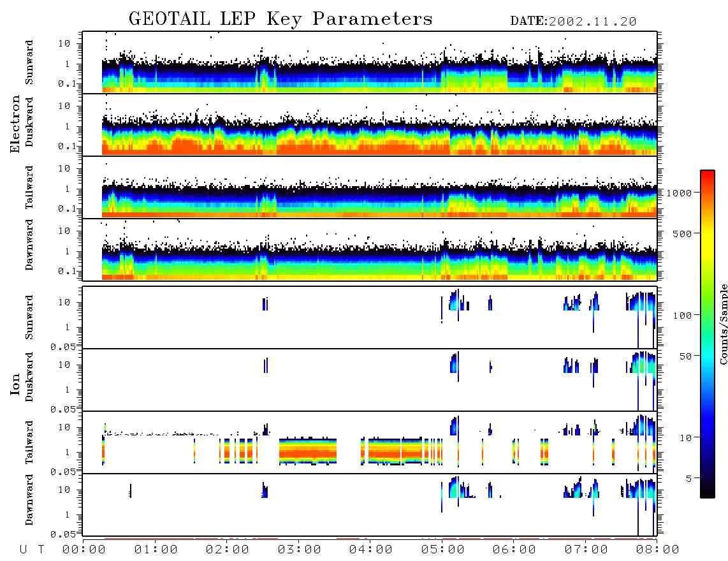This screenshot has width=728, height=561.
Task: Click the Ion Dawnward panel label
Action: [x=29, y=500]
